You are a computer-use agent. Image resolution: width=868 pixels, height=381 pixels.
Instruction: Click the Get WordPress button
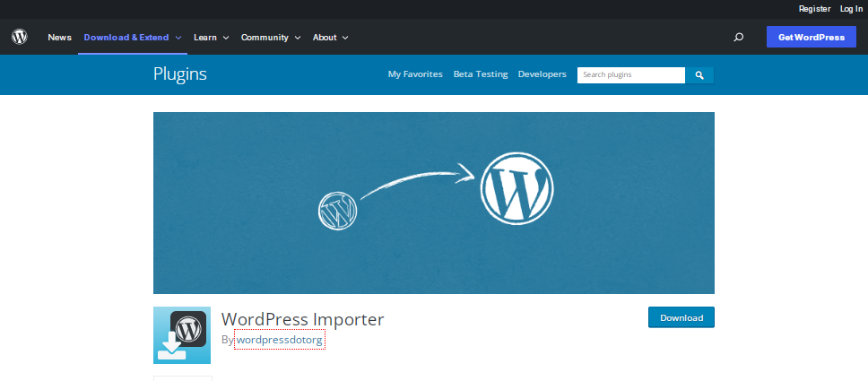pyautogui.click(x=811, y=38)
